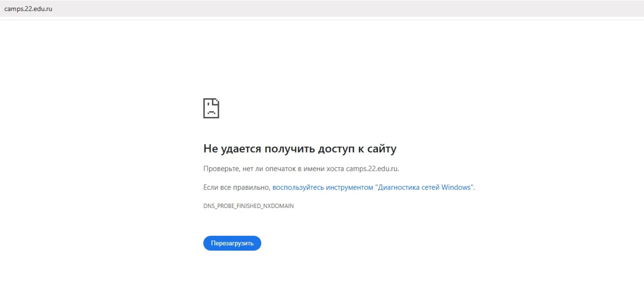This screenshot has width=644, height=300.
Task: Click the DNS_PROBE_FINISHED_NXDOMAIN error code
Action: pos(248,206)
